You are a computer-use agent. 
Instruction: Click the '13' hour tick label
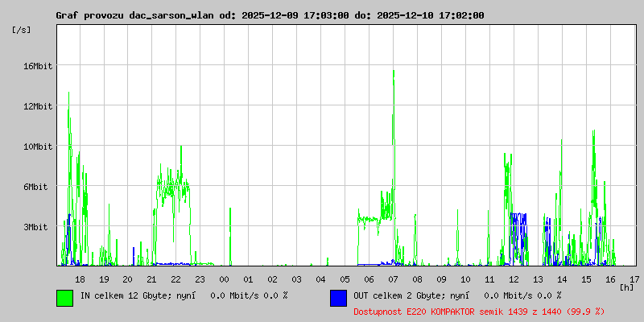click(x=538, y=279)
